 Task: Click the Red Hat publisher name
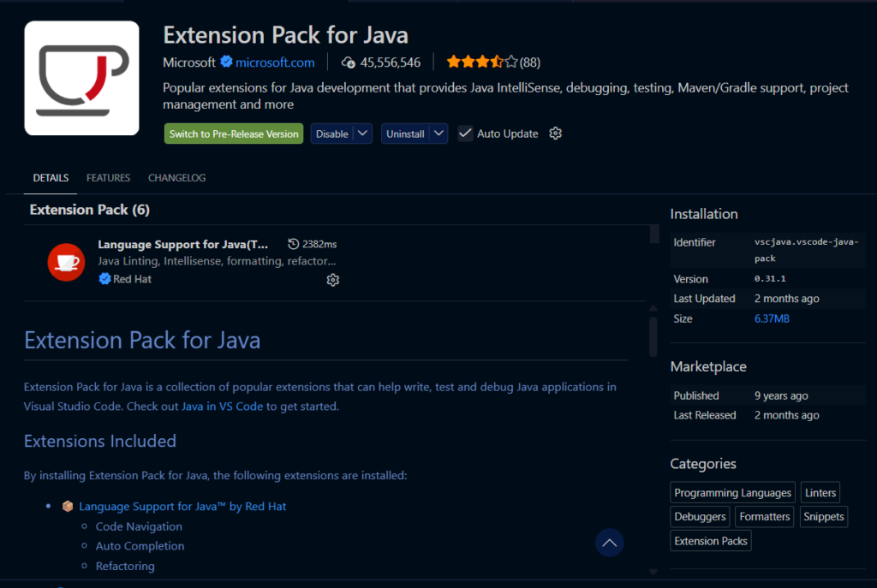(x=132, y=279)
